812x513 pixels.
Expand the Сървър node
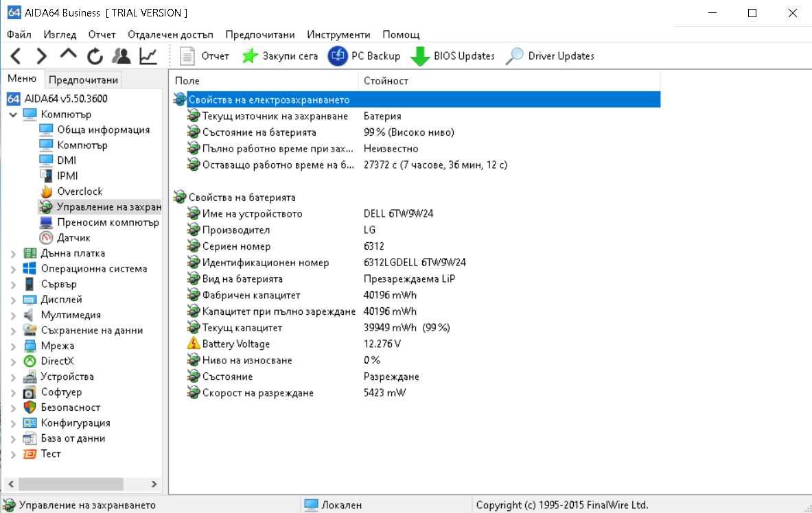pos(13,285)
